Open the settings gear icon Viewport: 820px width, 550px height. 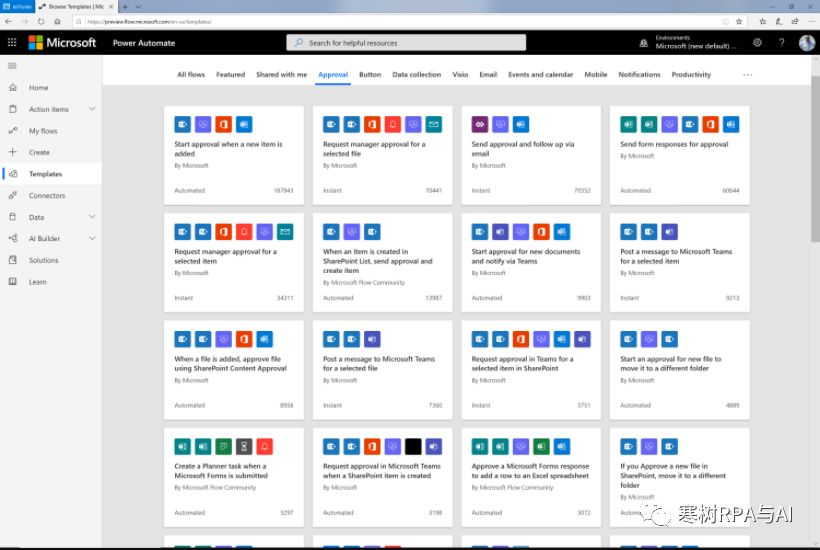(757, 42)
